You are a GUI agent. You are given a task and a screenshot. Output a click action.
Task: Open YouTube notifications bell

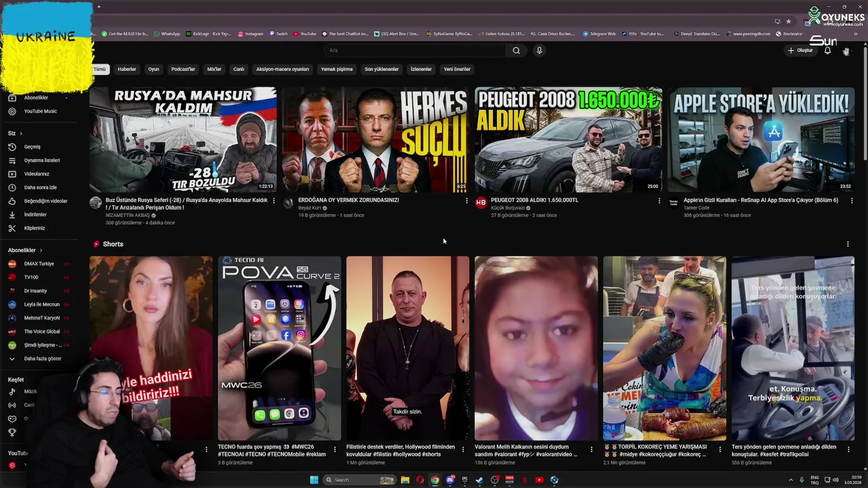point(827,50)
